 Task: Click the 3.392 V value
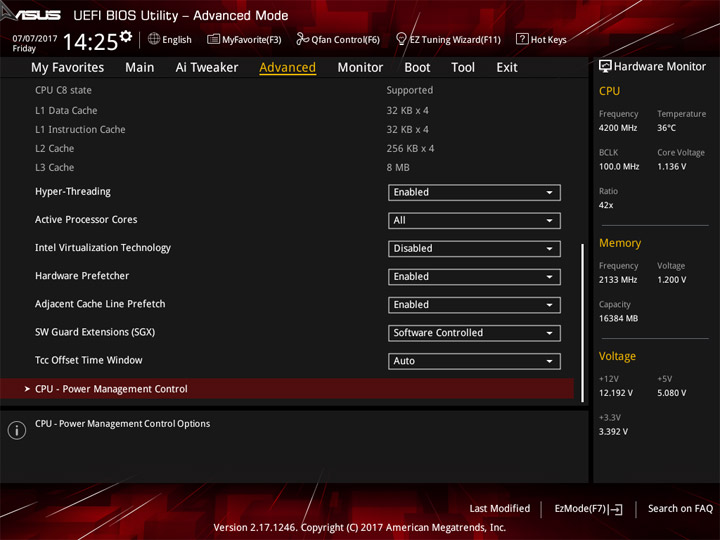[613, 432]
